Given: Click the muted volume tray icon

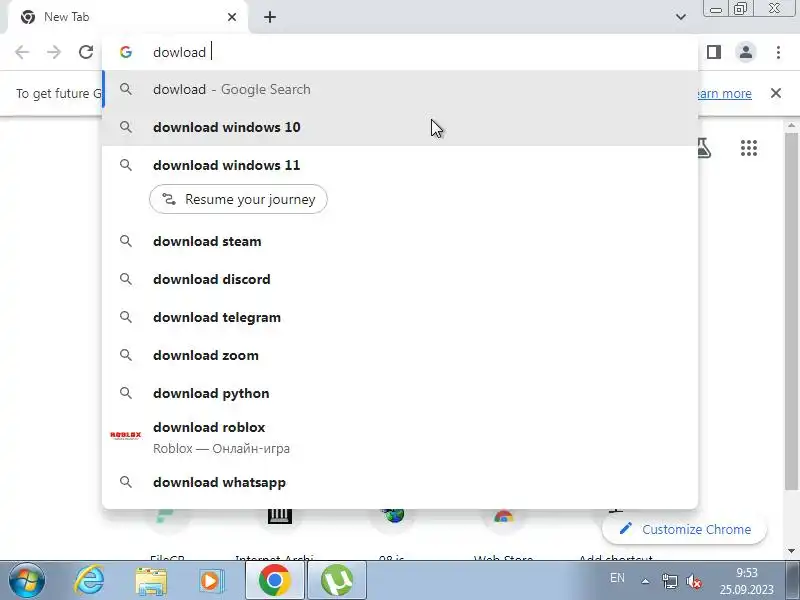Looking at the screenshot, I should 694,581.
